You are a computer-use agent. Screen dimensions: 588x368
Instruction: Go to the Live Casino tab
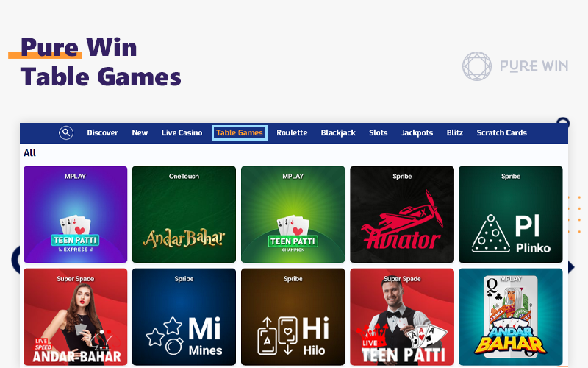click(182, 132)
